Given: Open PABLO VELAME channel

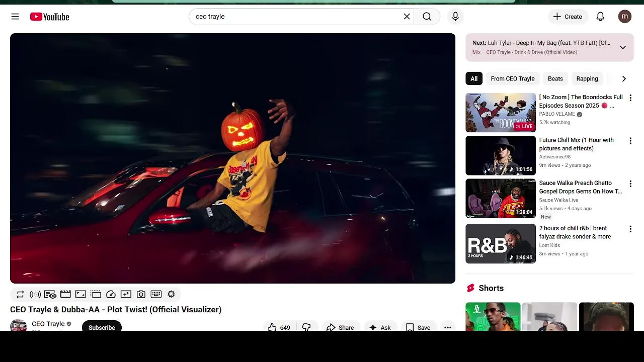Looking at the screenshot, I should tap(557, 114).
